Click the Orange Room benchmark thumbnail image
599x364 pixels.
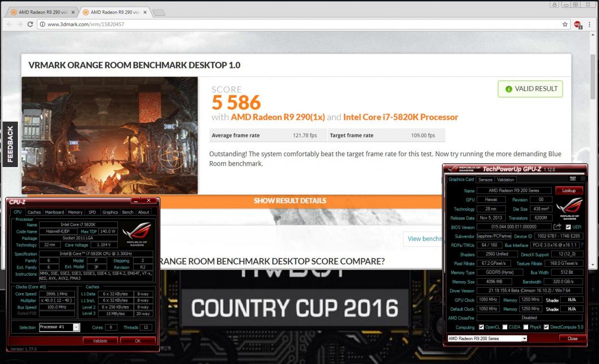coord(110,135)
